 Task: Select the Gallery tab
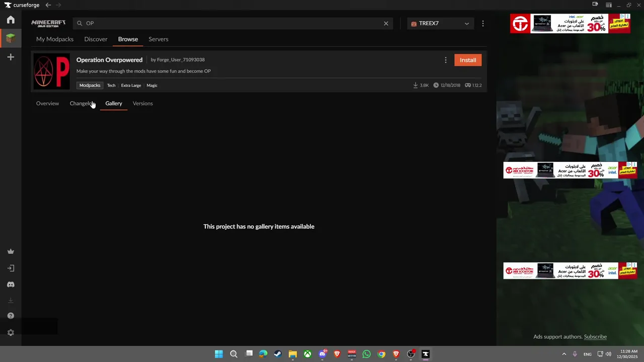(114, 104)
